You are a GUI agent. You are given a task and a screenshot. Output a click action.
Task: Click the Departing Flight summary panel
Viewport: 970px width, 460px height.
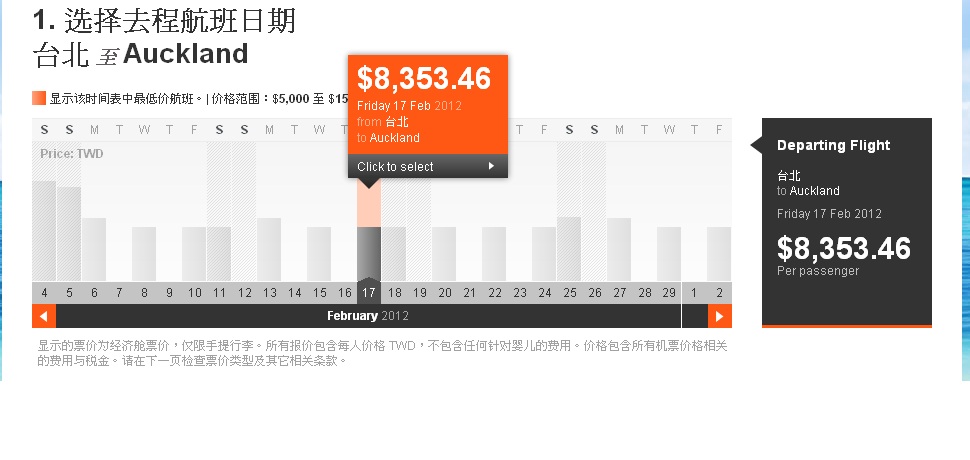pyautogui.click(x=846, y=222)
